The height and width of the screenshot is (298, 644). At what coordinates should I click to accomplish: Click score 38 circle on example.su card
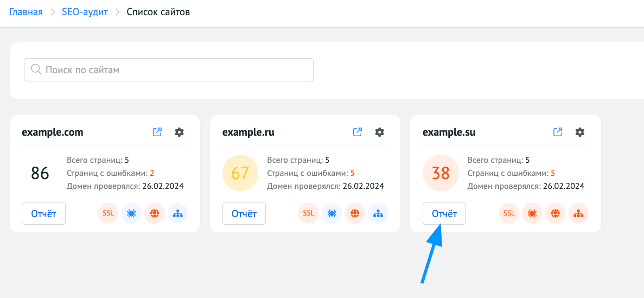tap(441, 173)
